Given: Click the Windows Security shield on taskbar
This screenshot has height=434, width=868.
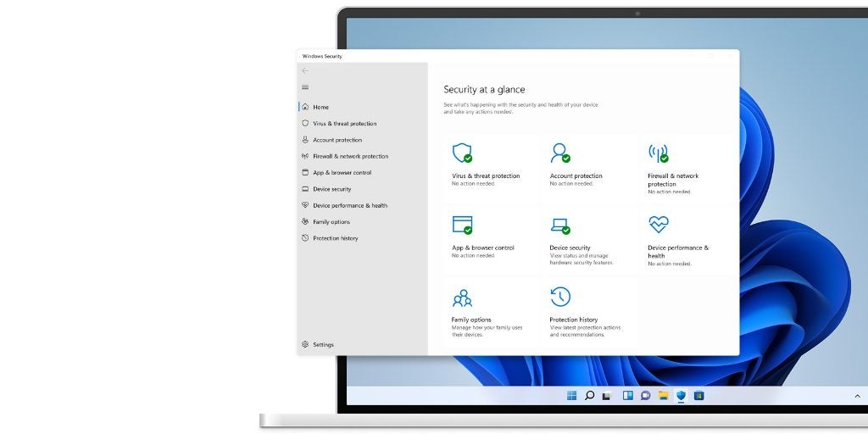Looking at the screenshot, I should tap(681, 395).
